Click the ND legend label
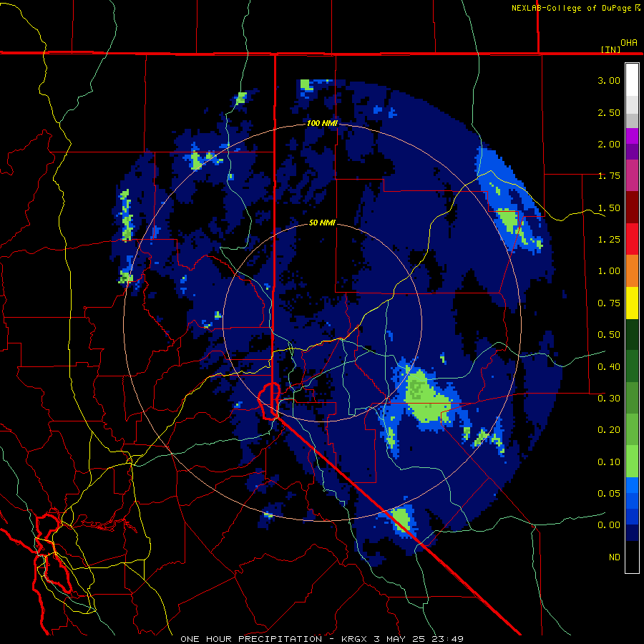Image resolution: width=644 pixels, height=644 pixels. [615, 557]
